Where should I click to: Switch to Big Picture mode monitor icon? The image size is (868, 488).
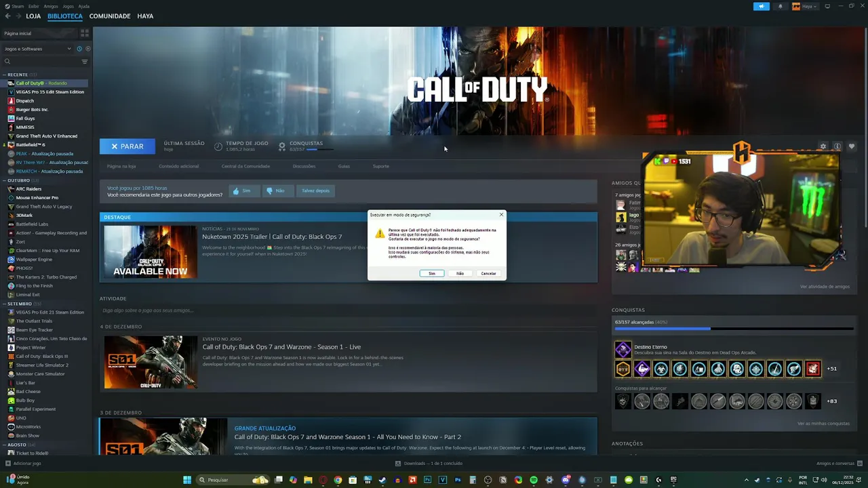coord(827,6)
